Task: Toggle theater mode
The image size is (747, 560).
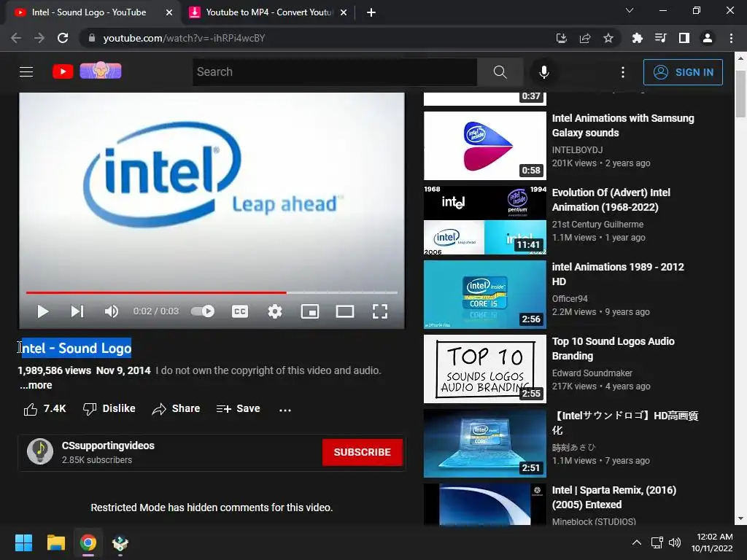Action: 345,311
